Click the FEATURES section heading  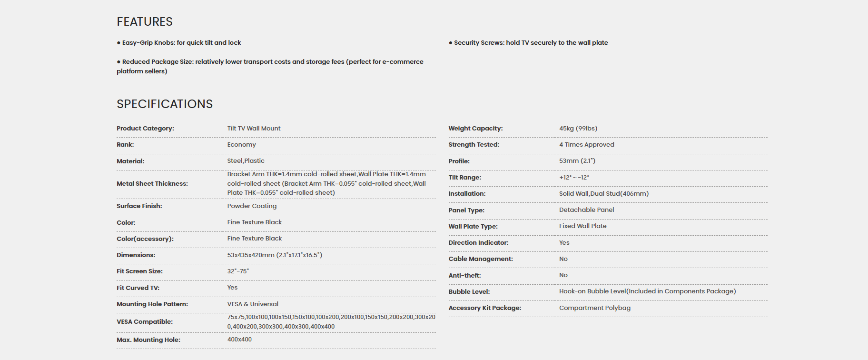click(x=145, y=22)
